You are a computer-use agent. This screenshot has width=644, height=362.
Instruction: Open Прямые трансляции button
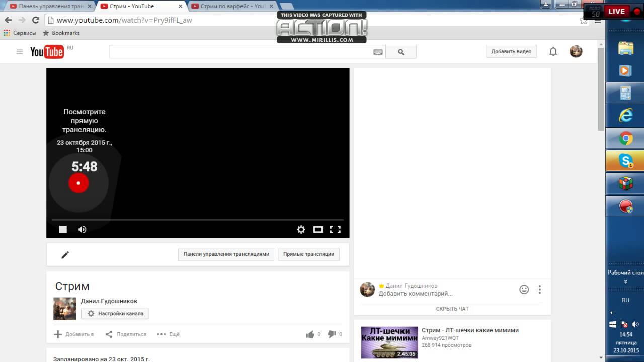(308, 254)
